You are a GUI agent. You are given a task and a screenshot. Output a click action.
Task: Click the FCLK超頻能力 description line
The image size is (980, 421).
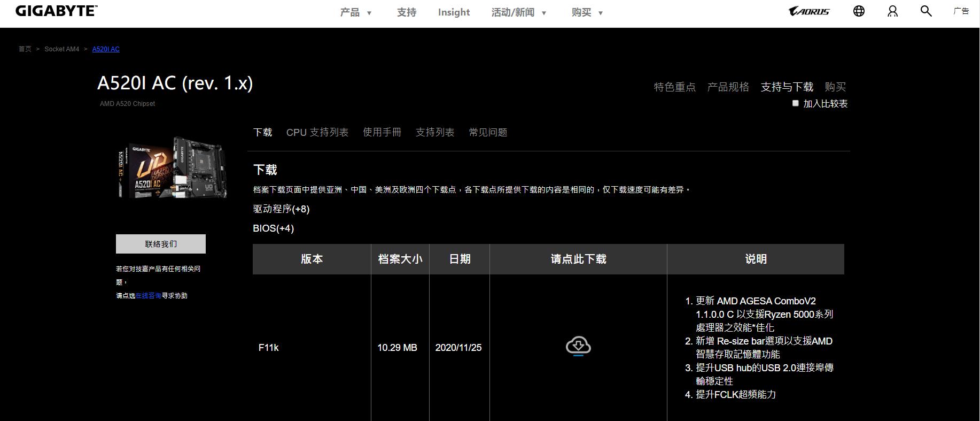736,394
